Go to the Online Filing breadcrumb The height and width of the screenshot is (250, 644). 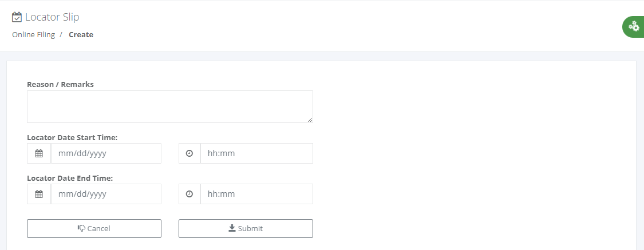click(x=33, y=34)
